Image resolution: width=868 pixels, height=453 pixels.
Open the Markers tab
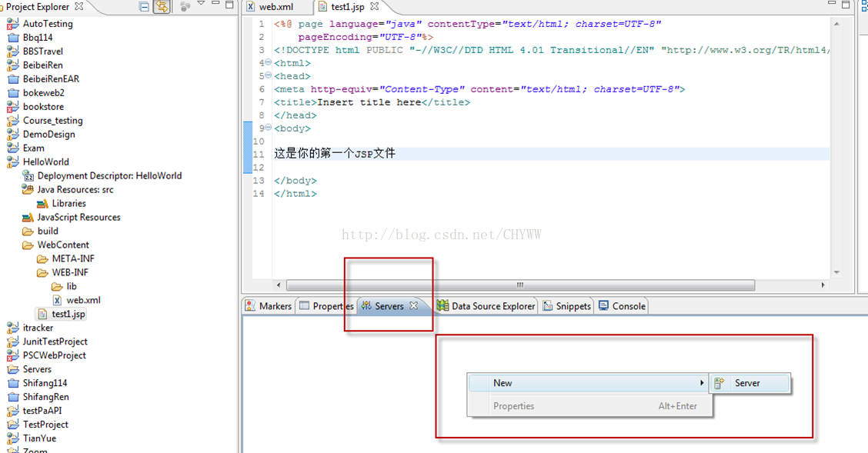[269, 306]
